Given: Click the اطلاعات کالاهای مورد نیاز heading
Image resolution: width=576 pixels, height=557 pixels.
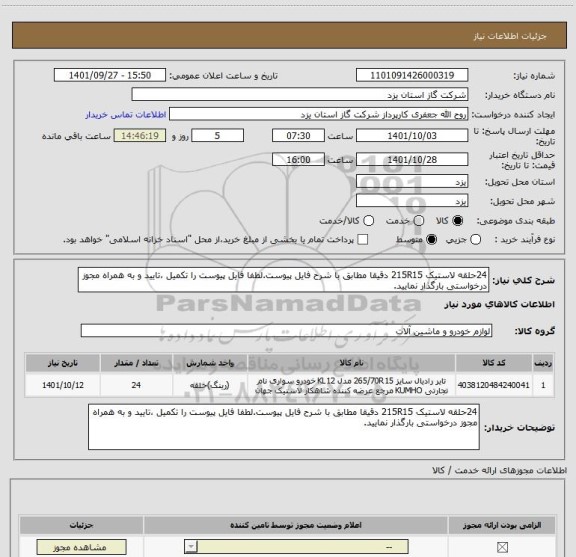Looking at the screenshot, I should point(500,304).
